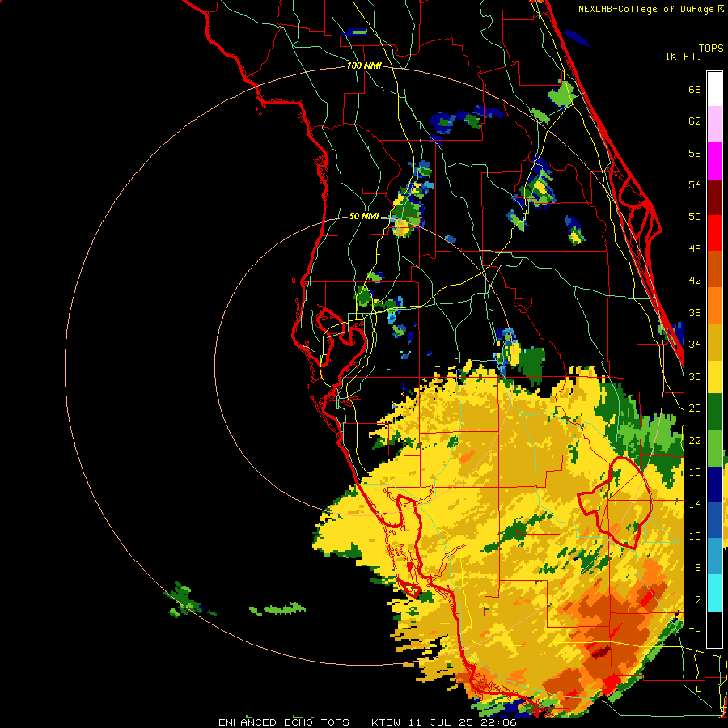Click the light blue 6-10 kft legend swatch

tap(714, 557)
